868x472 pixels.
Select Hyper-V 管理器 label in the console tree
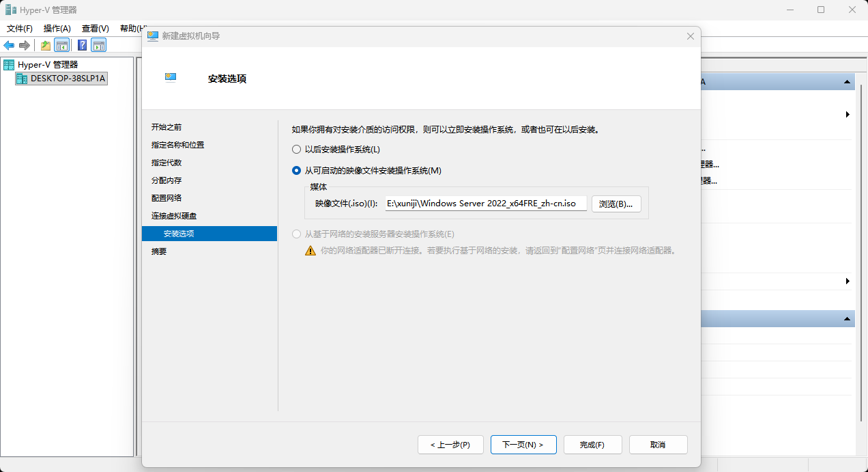(x=48, y=64)
